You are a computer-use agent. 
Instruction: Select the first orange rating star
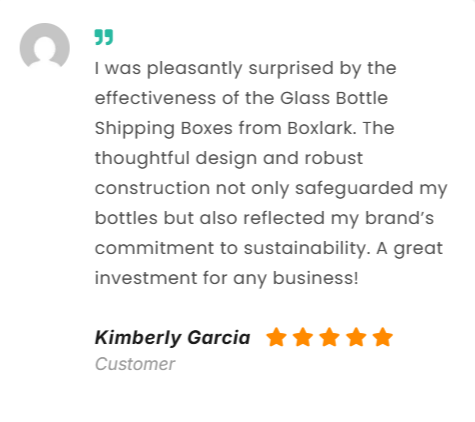tap(276, 337)
